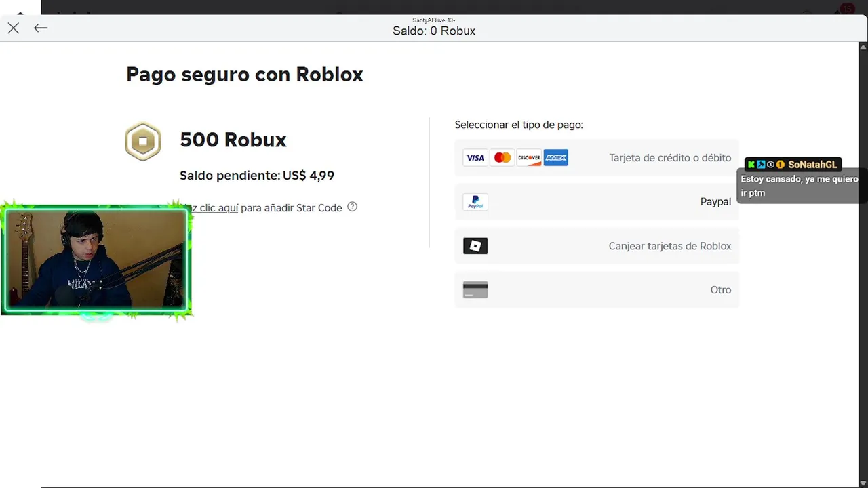868x488 pixels.
Task: Click the Roblox gift card icon
Action: [x=475, y=246]
